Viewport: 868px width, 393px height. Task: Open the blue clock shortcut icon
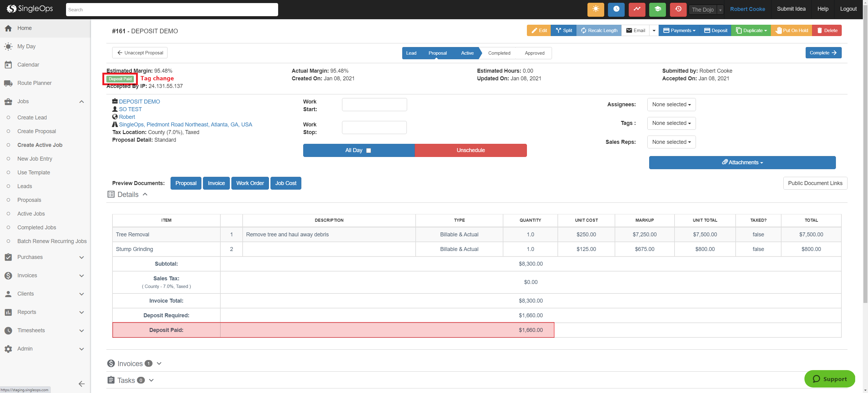(616, 9)
